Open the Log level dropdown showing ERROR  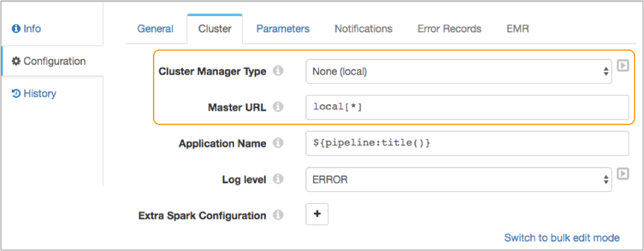point(459,179)
